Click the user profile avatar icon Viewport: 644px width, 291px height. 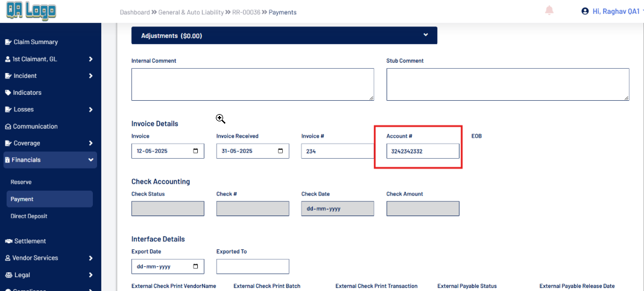[584, 11]
